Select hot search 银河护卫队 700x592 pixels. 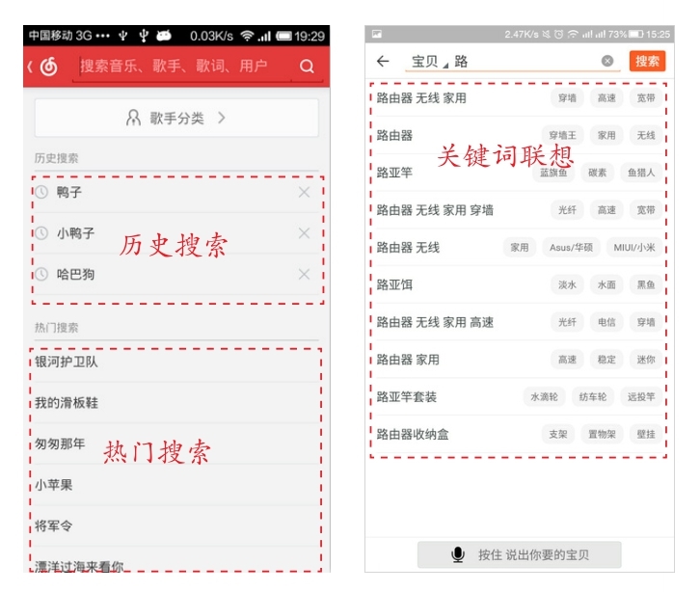[x=67, y=362]
